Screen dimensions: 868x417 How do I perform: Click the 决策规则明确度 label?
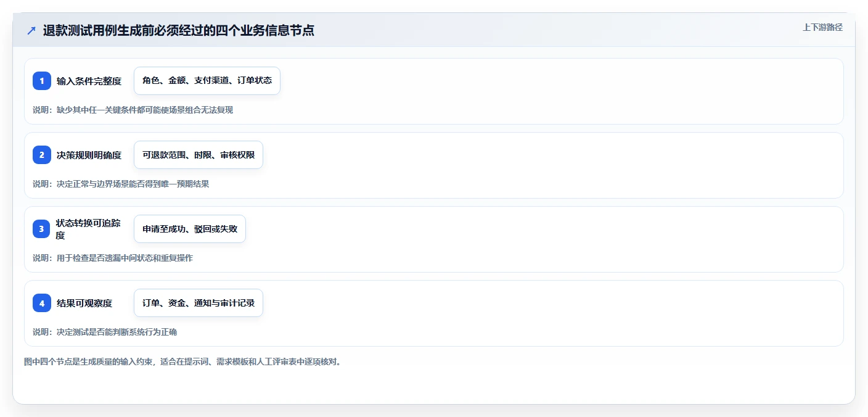point(89,155)
